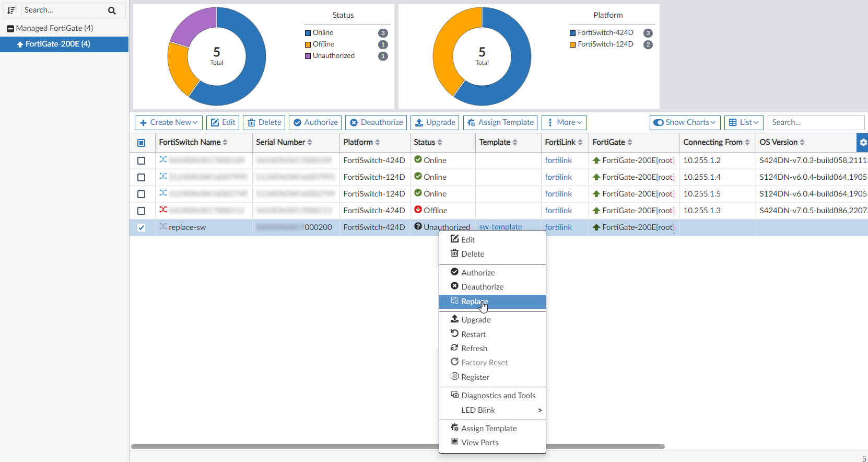Click the Unauthorized legend color swatch

click(308, 56)
